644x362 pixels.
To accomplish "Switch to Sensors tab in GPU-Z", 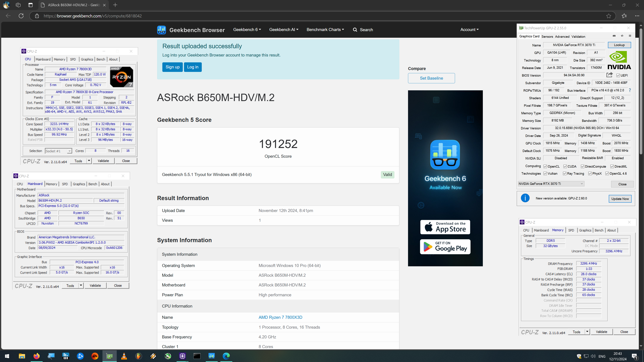I will pyautogui.click(x=547, y=37).
